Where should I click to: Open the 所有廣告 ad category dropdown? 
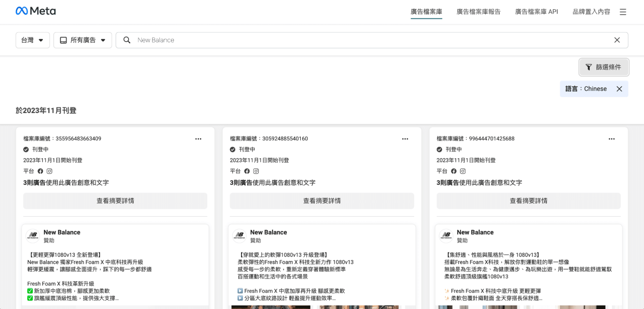coord(83,40)
